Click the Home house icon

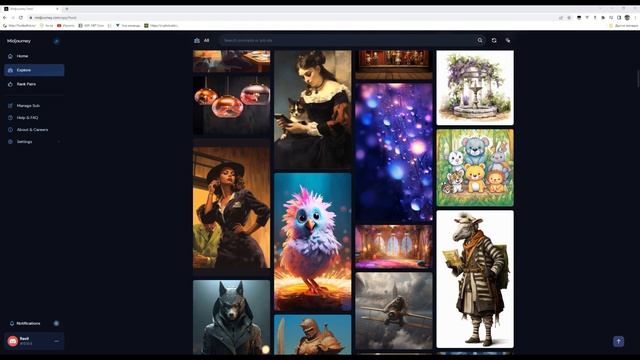(x=10, y=56)
